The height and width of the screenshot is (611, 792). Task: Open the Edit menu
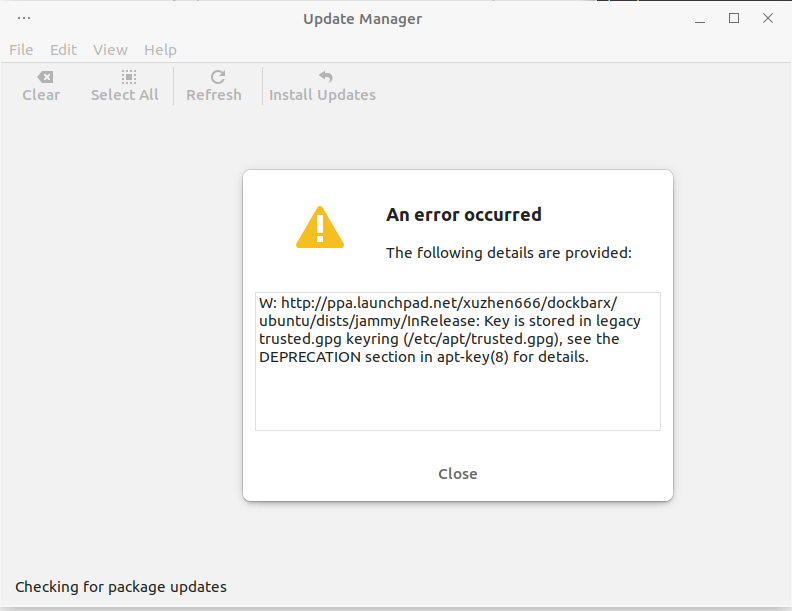pyautogui.click(x=63, y=50)
